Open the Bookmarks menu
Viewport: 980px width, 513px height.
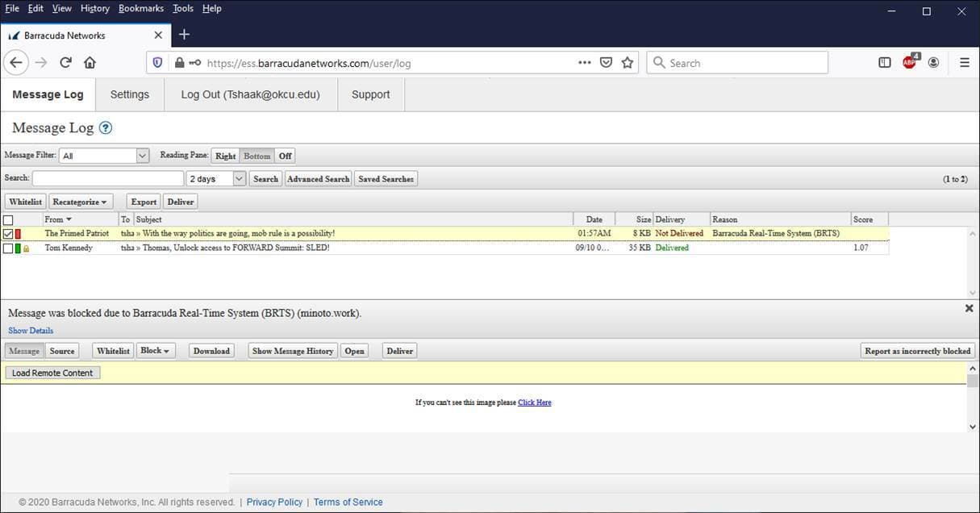click(x=141, y=8)
